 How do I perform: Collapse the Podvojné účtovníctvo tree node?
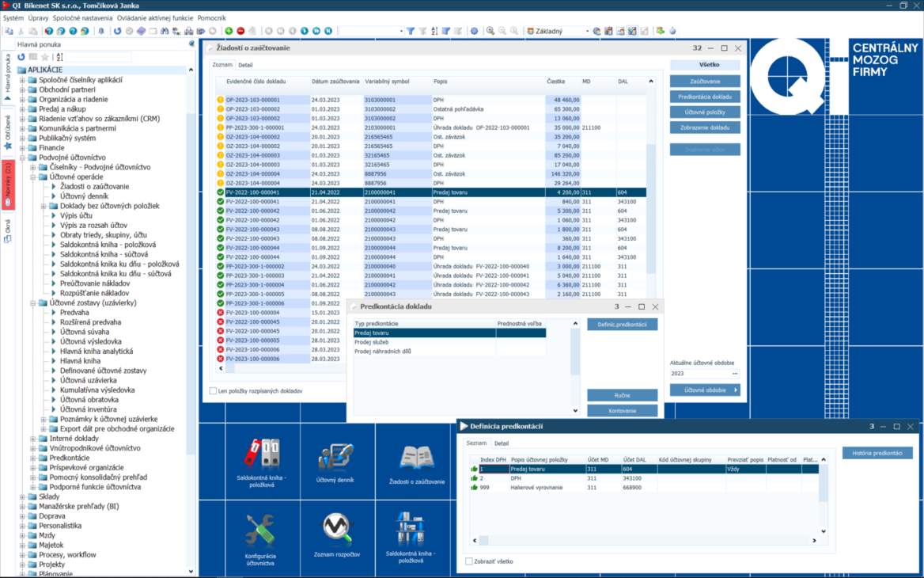[22, 158]
